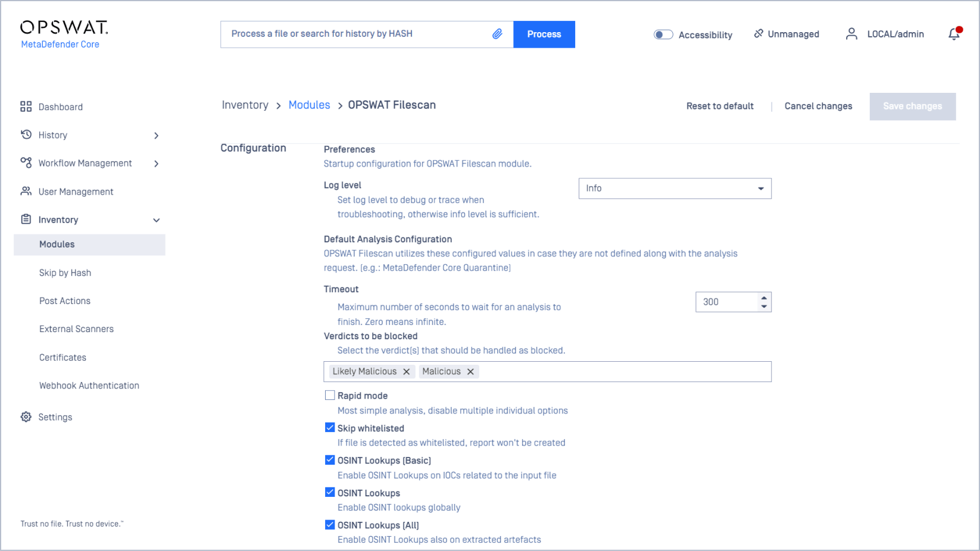The image size is (980, 551).
Task: Expand the History submenu chevron
Action: [156, 136]
